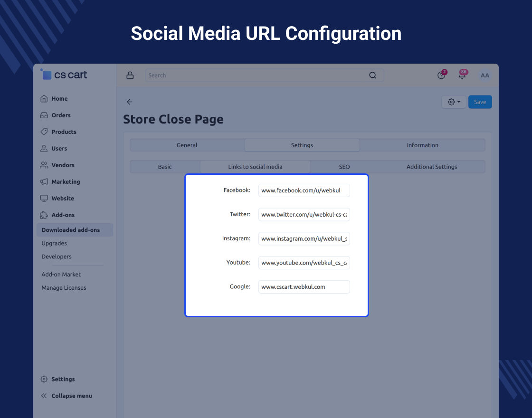Viewport: 532px width, 418px height.
Task: Click the Facebook: label
Action: pyautogui.click(x=237, y=190)
